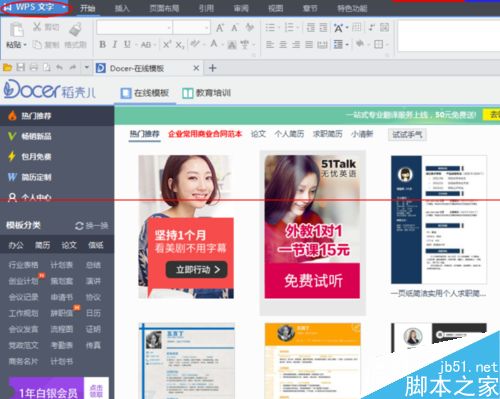Click the 立即行动 button on the ad
The height and width of the screenshot is (399, 500).
(x=197, y=270)
